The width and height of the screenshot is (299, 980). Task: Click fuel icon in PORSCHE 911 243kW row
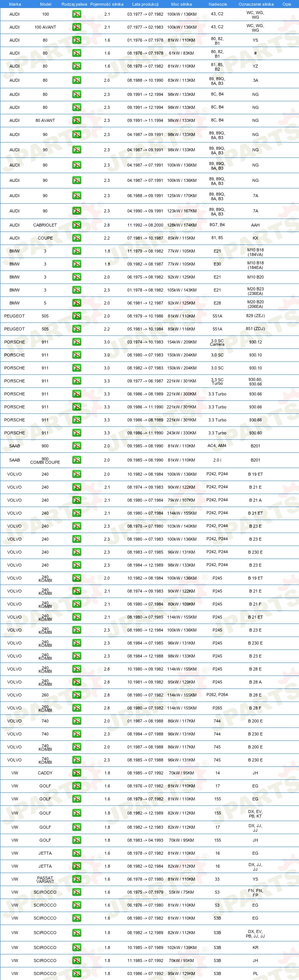tap(76, 433)
